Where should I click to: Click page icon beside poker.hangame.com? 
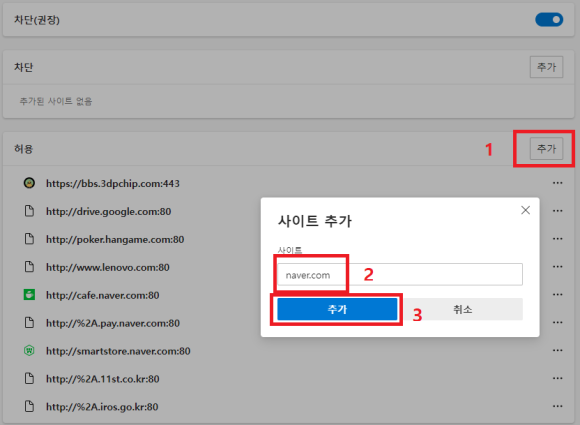[x=29, y=239]
